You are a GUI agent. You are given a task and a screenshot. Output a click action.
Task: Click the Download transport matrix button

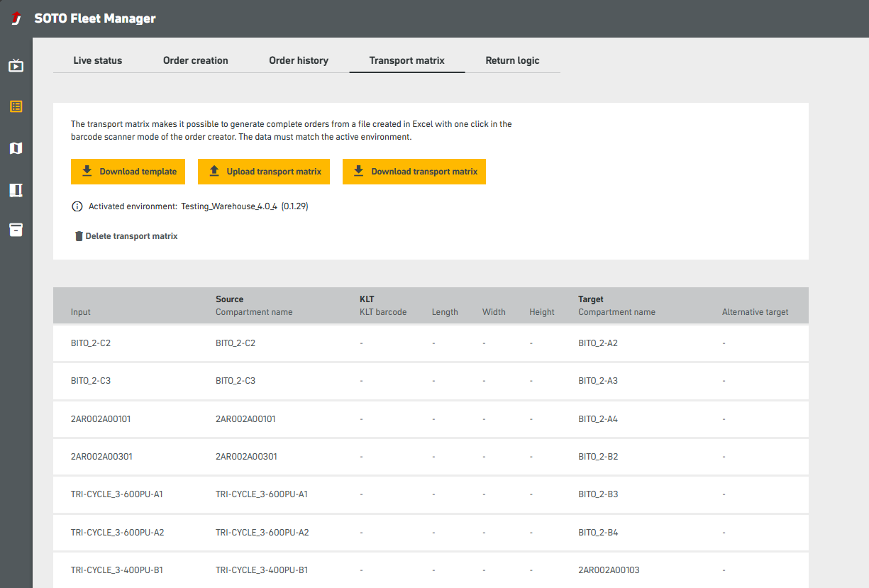pos(414,172)
